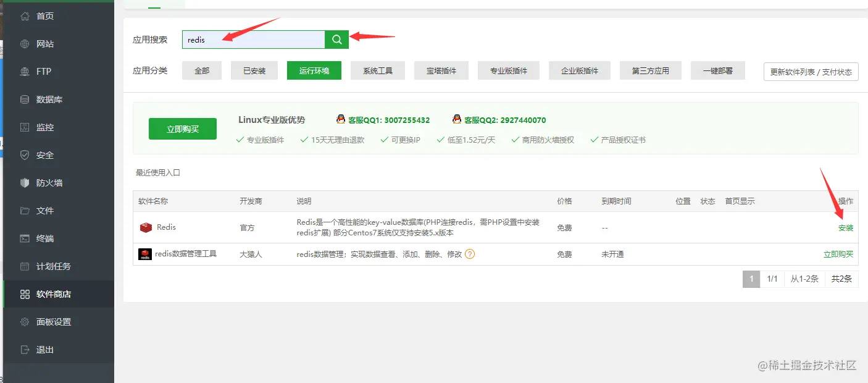The image size is (868, 383).
Task: Click the green search magnifier button
Action: coord(336,40)
